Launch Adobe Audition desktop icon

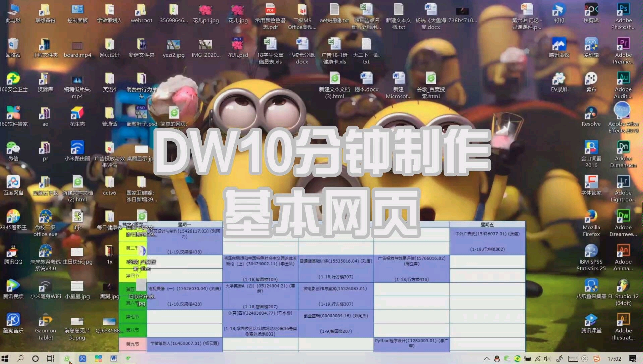click(x=623, y=85)
